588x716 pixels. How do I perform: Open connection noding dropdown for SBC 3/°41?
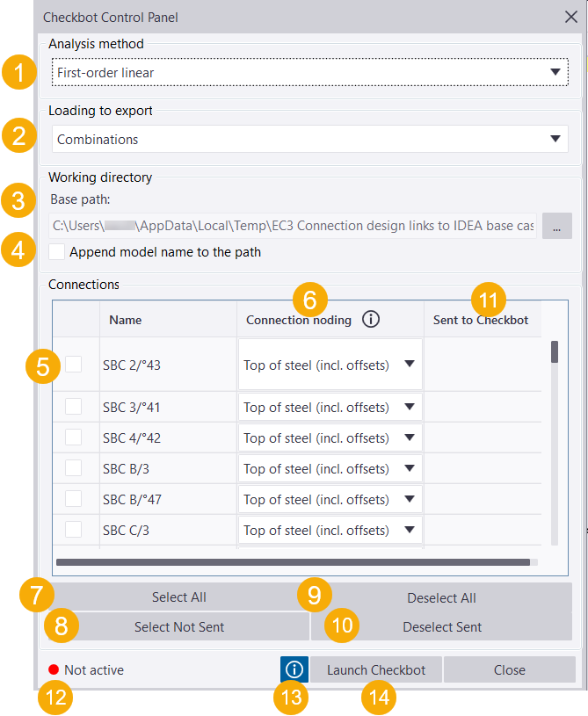407,407
